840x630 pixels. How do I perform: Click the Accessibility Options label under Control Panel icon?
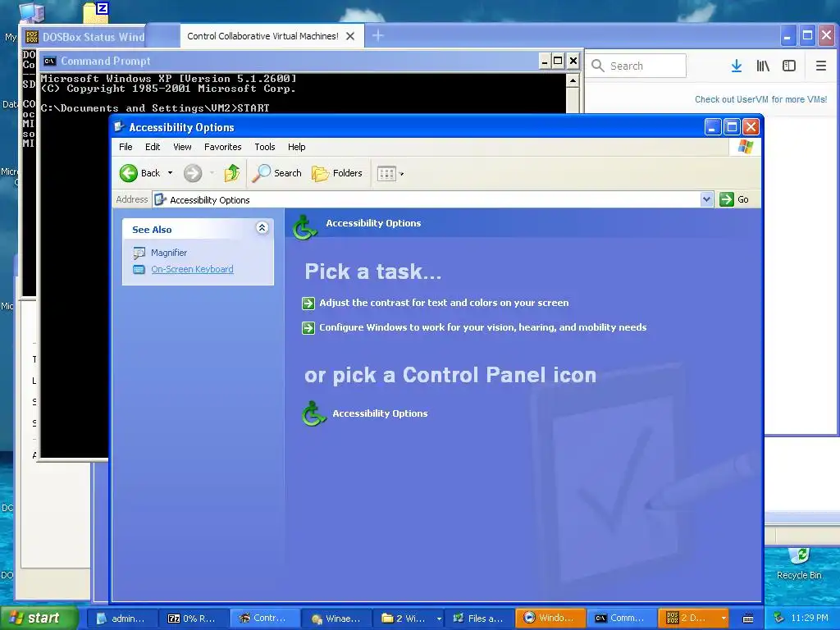point(380,413)
